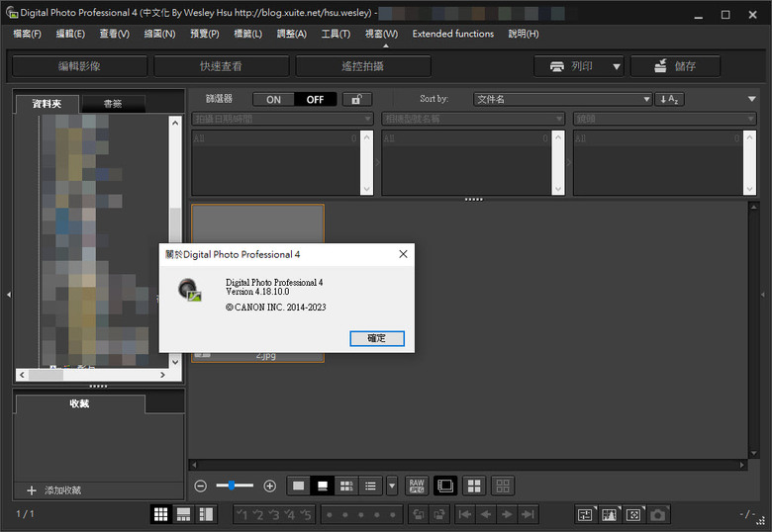Open the Extended functions menu
Screen dimensions: 772x532
(x=453, y=34)
